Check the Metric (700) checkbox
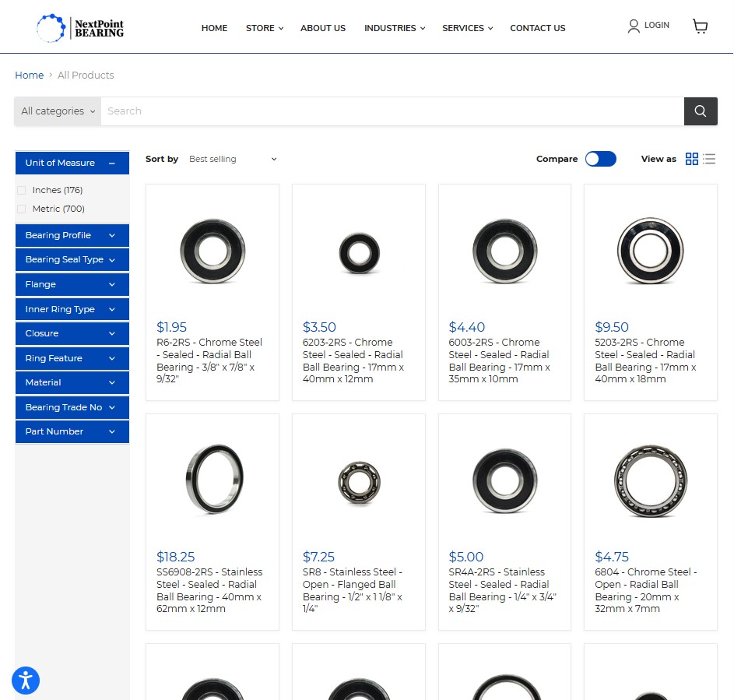 pos(22,209)
